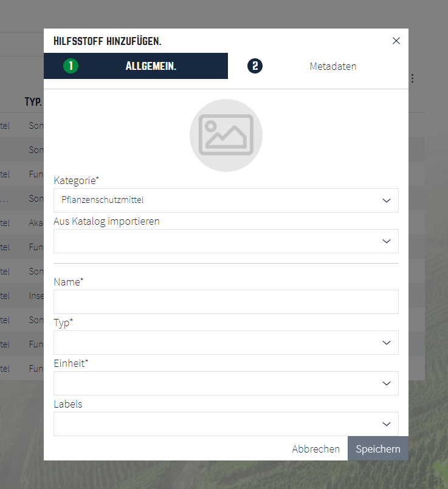Close the Hilfsstoff hinzufügen dialog
448x489 pixels.
coord(396,41)
